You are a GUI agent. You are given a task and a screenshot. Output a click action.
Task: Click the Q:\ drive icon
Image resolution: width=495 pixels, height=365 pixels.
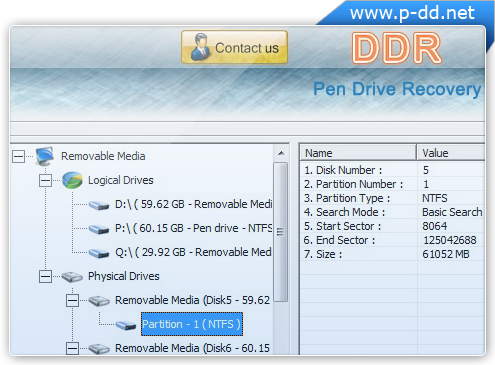(x=99, y=253)
